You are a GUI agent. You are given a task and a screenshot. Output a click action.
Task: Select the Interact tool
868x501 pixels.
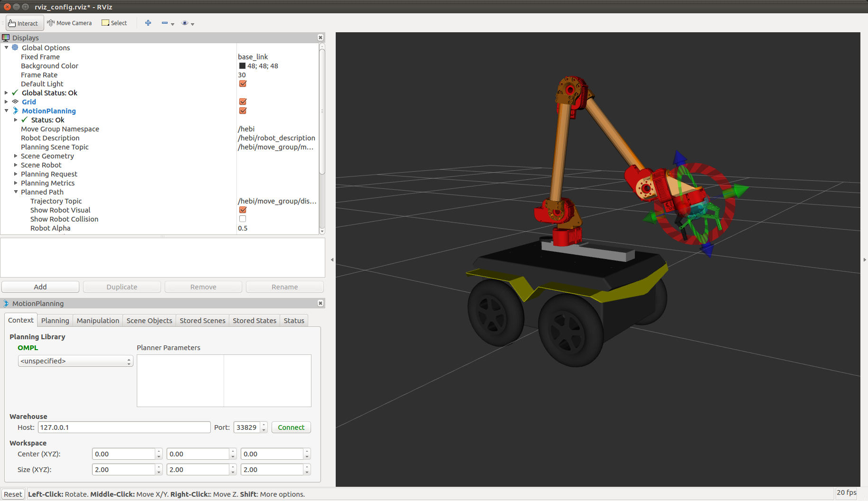point(24,23)
